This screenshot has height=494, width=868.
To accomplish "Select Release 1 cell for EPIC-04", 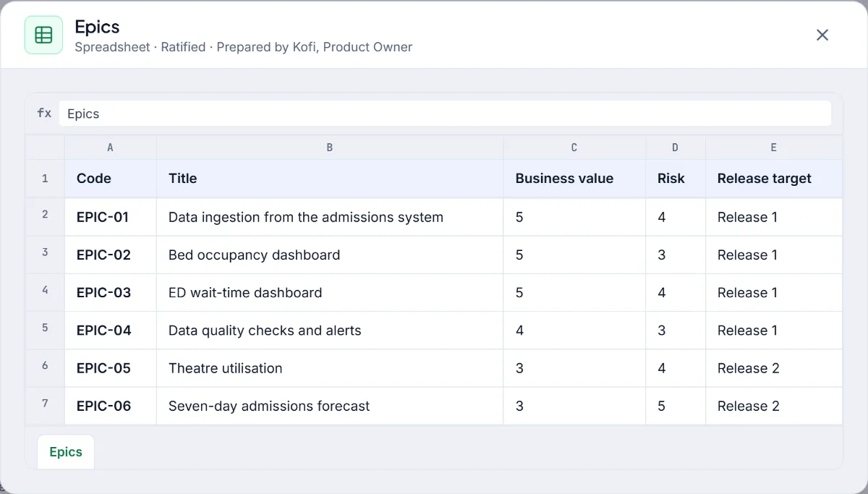I will point(774,330).
